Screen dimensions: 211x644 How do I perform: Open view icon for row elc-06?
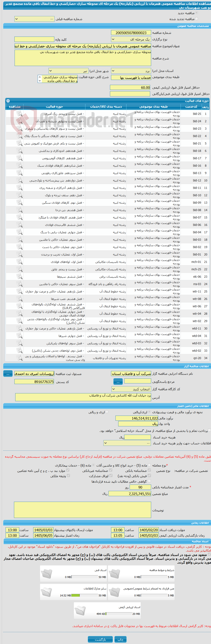pos(19,276)
